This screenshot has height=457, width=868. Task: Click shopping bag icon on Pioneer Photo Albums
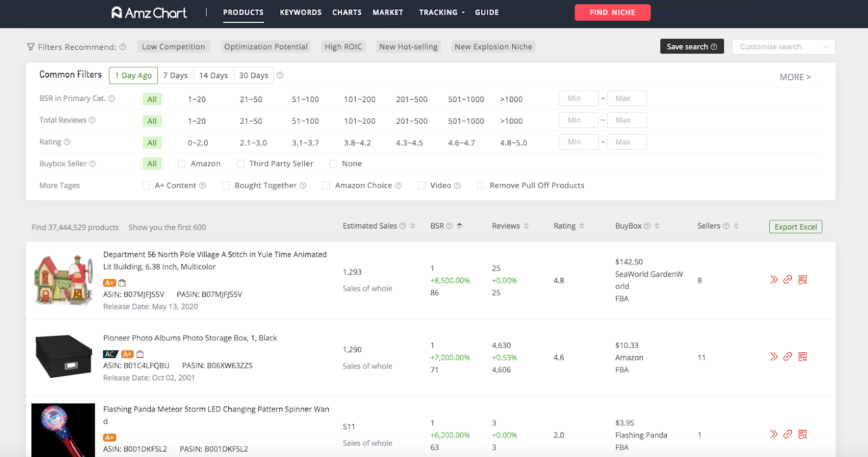click(x=140, y=354)
